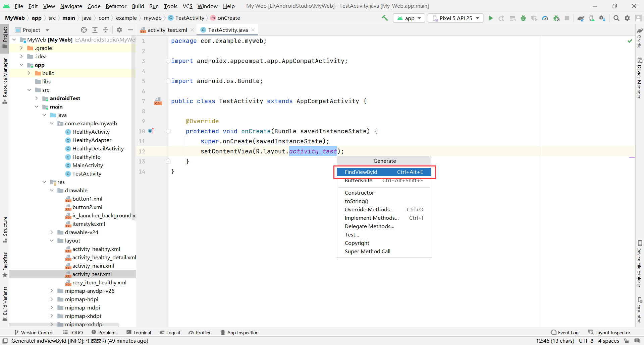This screenshot has height=345, width=644.
Task: Click Expand All in the Project panel
Action: (95, 30)
